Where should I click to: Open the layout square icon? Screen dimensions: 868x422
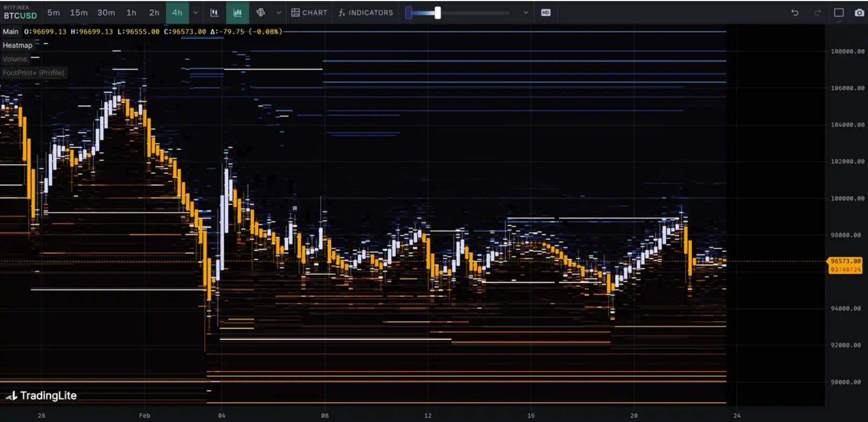[839, 13]
